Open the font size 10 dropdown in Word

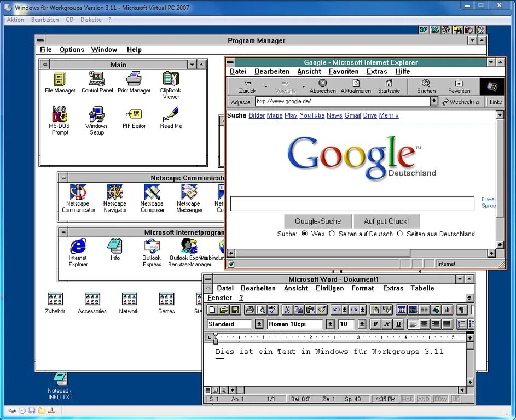362,324
